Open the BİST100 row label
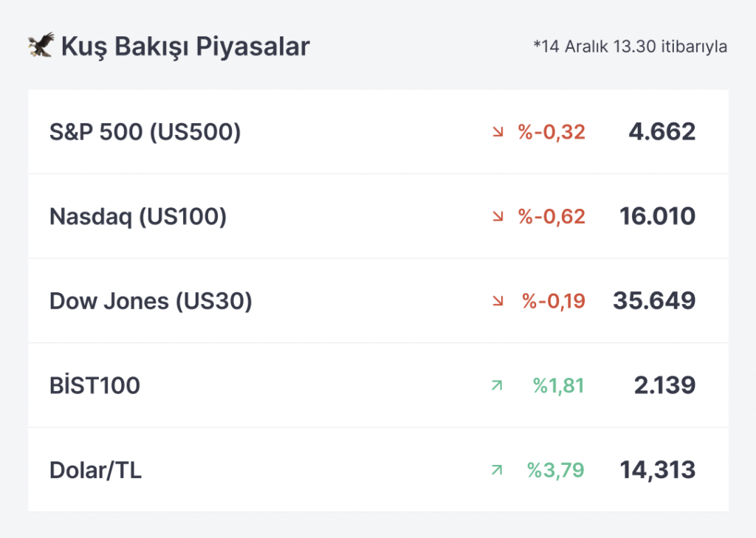 pyautogui.click(x=95, y=385)
